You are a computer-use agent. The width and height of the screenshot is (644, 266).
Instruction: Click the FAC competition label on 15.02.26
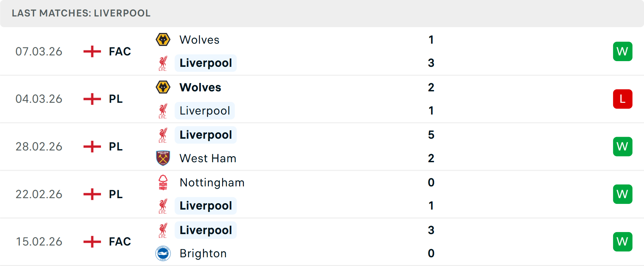tap(119, 241)
